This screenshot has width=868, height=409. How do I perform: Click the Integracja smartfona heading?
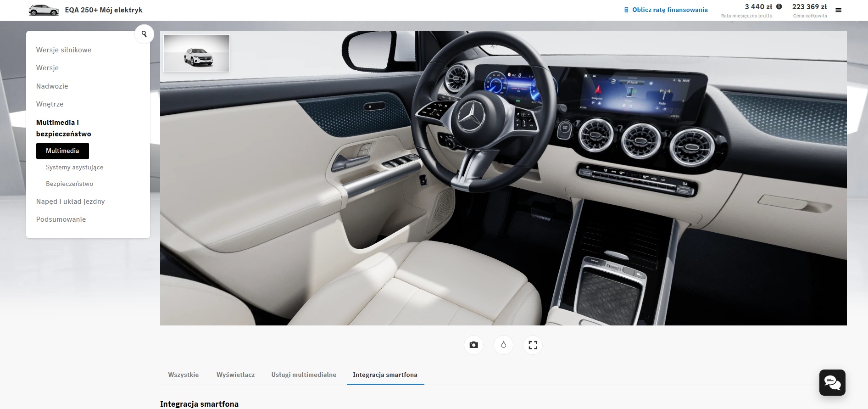(199, 404)
